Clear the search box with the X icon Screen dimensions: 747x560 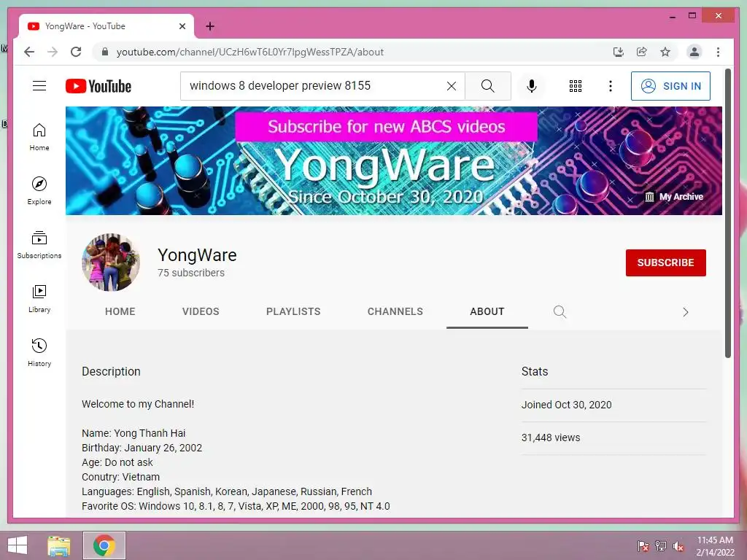point(451,86)
